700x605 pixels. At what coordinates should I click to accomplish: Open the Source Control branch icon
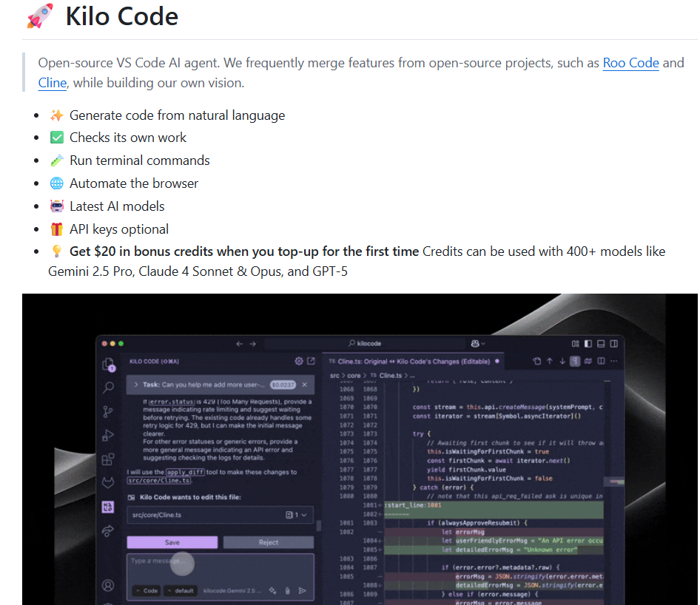(108, 411)
